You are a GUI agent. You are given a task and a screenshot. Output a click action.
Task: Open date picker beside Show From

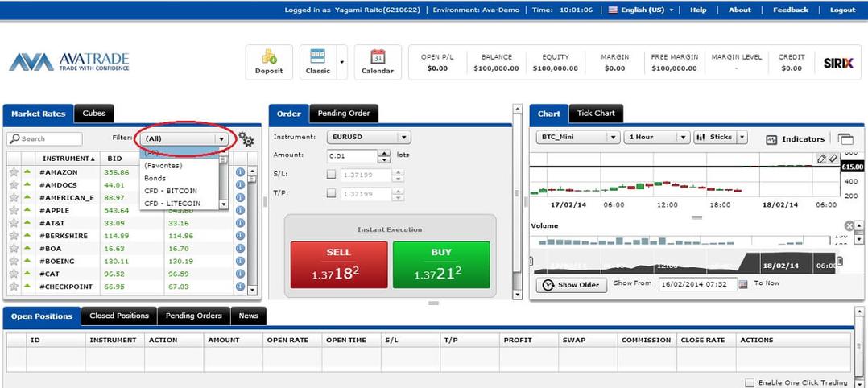pos(743,284)
